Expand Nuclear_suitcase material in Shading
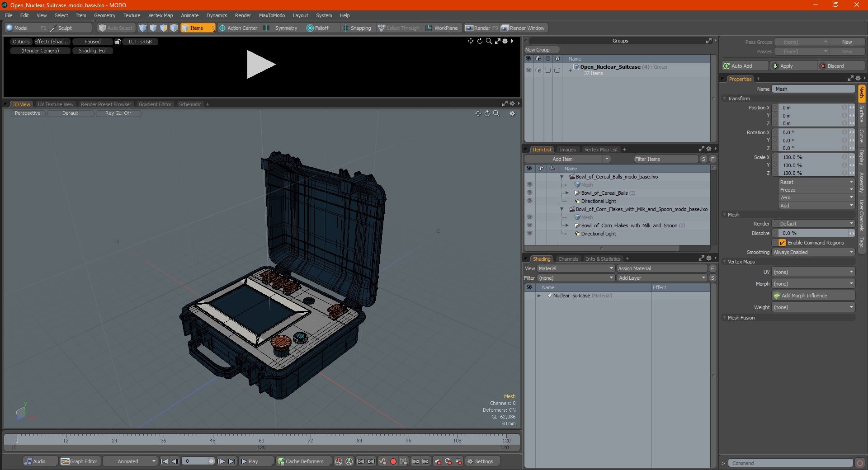Screen dimensions: 868x470 (x=539, y=296)
